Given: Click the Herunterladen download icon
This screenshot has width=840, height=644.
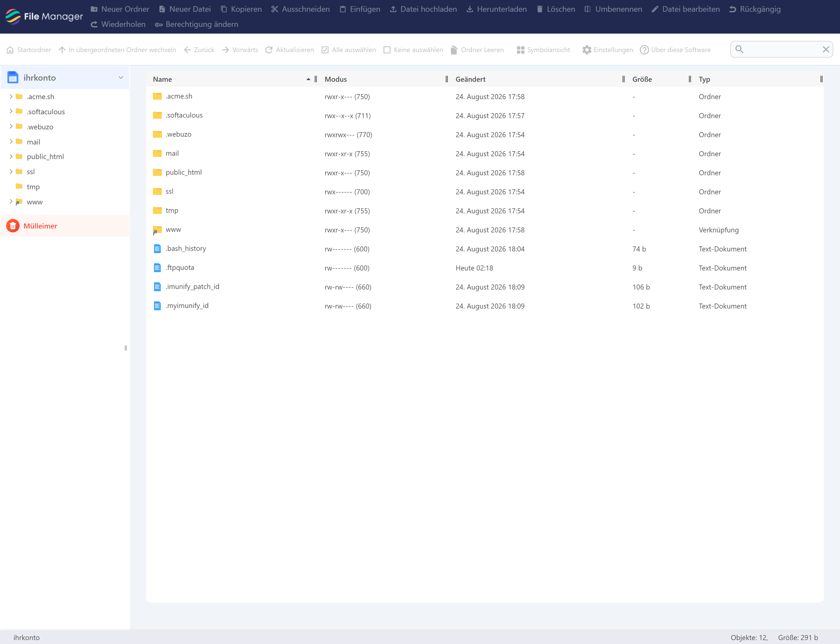Looking at the screenshot, I should [x=470, y=9].
